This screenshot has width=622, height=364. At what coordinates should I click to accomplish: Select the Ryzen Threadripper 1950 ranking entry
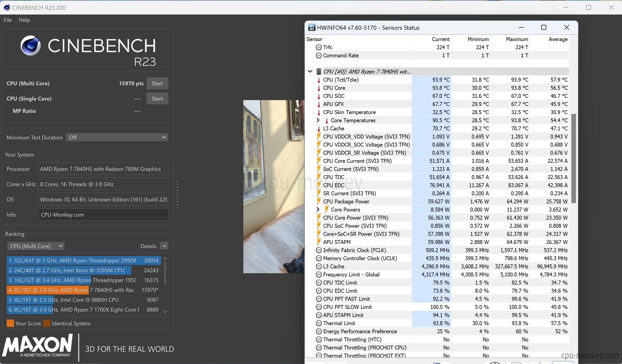[x=84, y=280]
